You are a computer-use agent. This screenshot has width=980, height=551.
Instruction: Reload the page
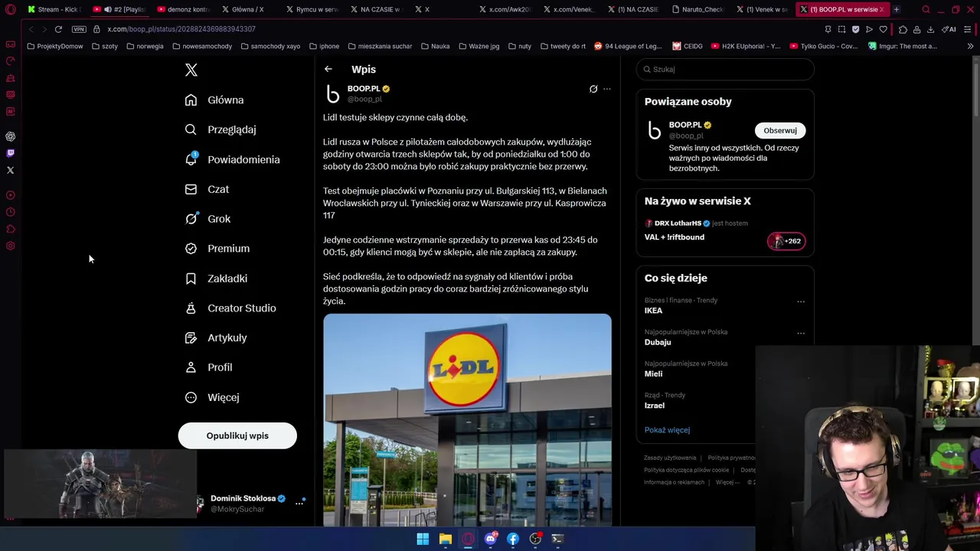click(58, 29)
